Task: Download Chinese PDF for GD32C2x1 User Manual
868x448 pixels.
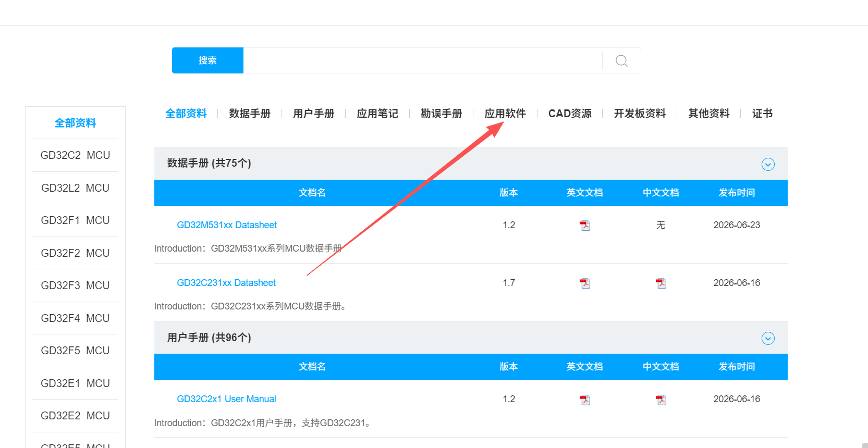Action: tap(661, 400)
